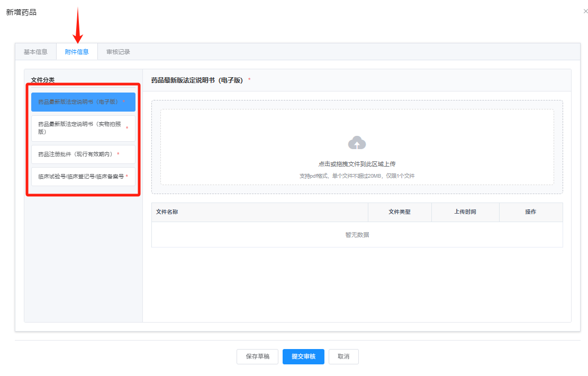Click the 操作 column header

coord(531,212)
